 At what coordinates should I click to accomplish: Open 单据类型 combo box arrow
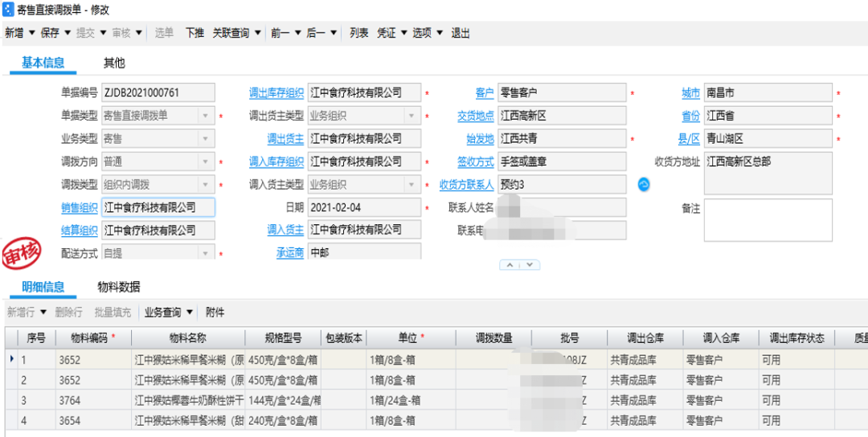206,116
